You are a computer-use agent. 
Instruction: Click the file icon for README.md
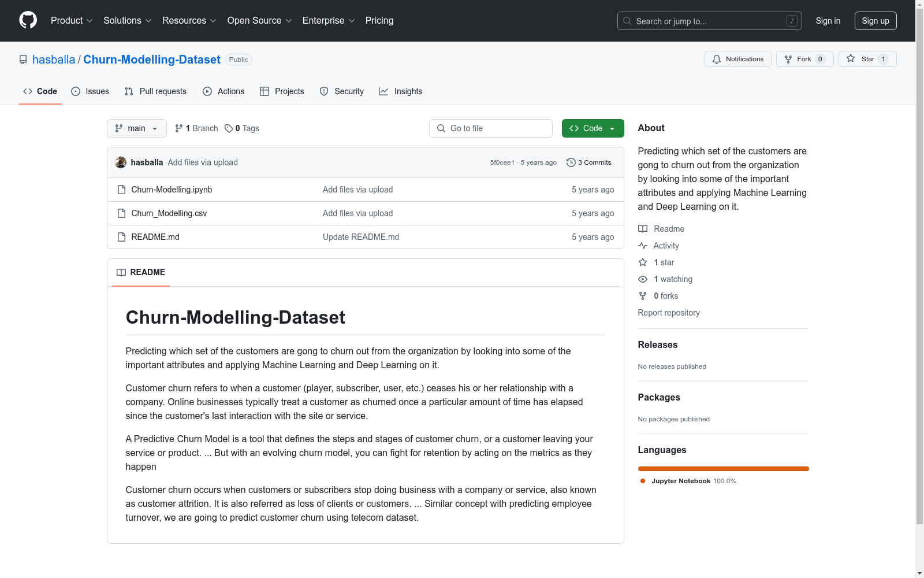pos(121,237)
